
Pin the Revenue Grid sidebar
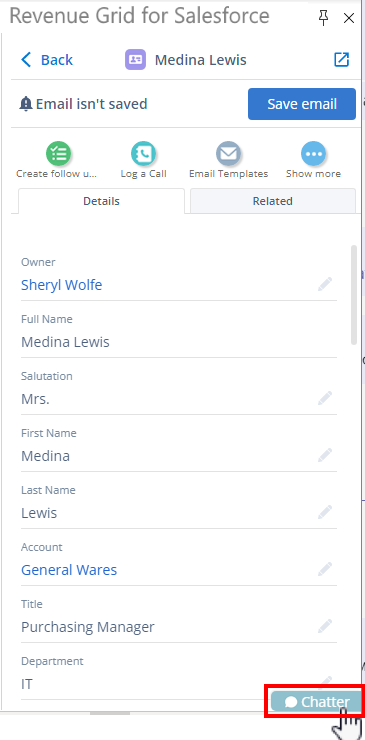click(323, 18)
